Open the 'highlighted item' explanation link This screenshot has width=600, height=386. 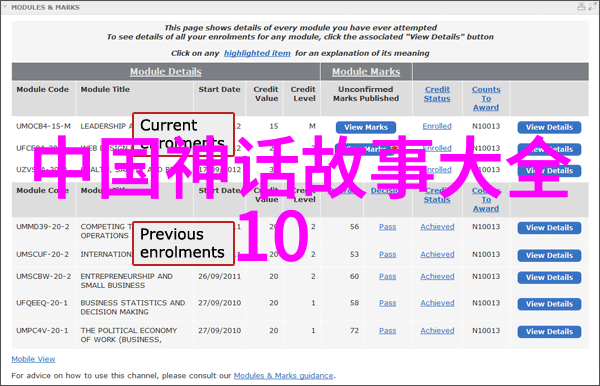(257, 53)
